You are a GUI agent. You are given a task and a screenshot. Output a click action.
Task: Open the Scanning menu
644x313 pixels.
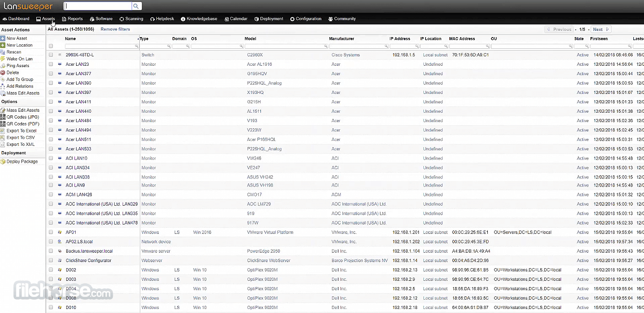pos(131,19)
